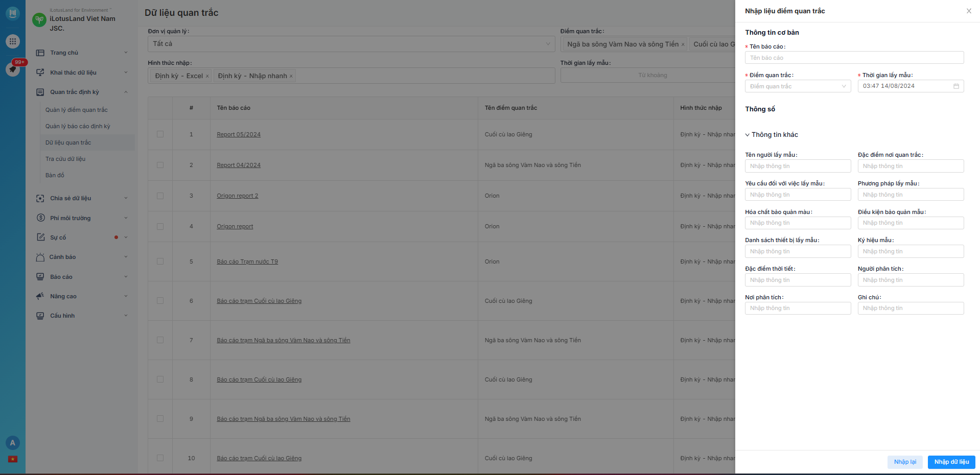The width and height of the screenshot is (980, 475).
Task: Focus the Người phân tích field
Action: pyautogui.click(x=911, y=280)
